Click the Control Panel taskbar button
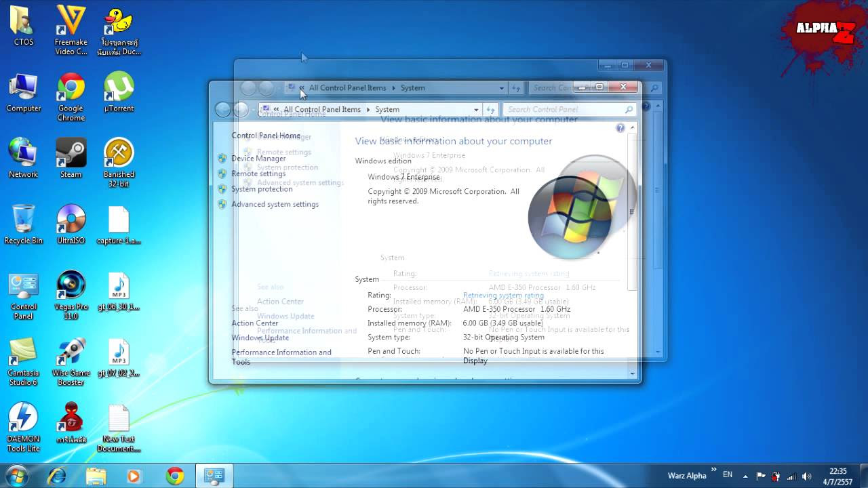Screen dimensions: 868x488 click(214, 476)
